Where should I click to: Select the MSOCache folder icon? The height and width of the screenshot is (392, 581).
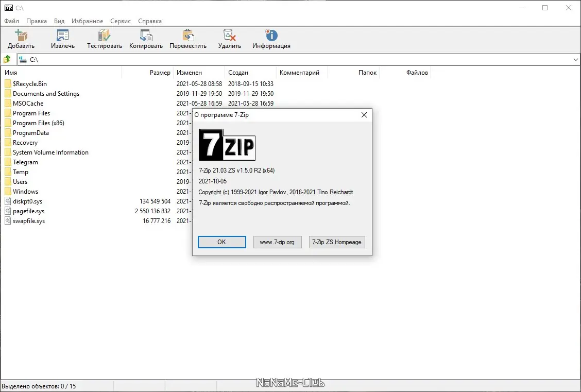coord(8,104)
